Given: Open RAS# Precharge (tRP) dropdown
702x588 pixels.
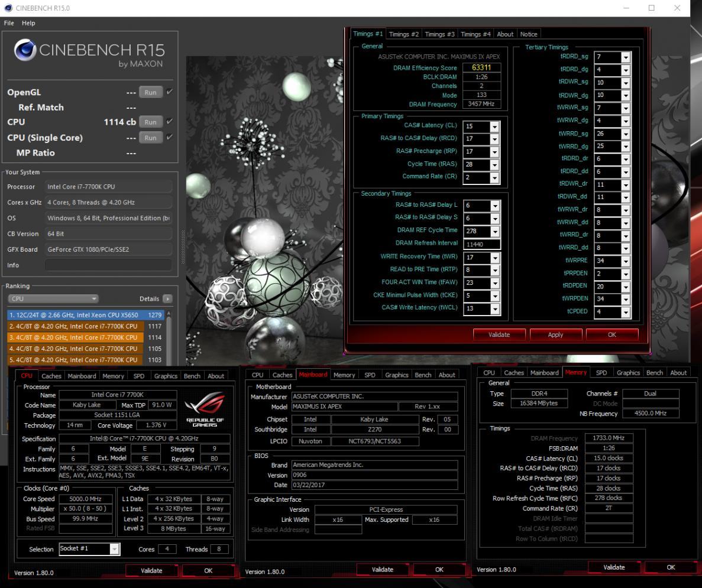Looking at the screenshot, I should point(494,152).
